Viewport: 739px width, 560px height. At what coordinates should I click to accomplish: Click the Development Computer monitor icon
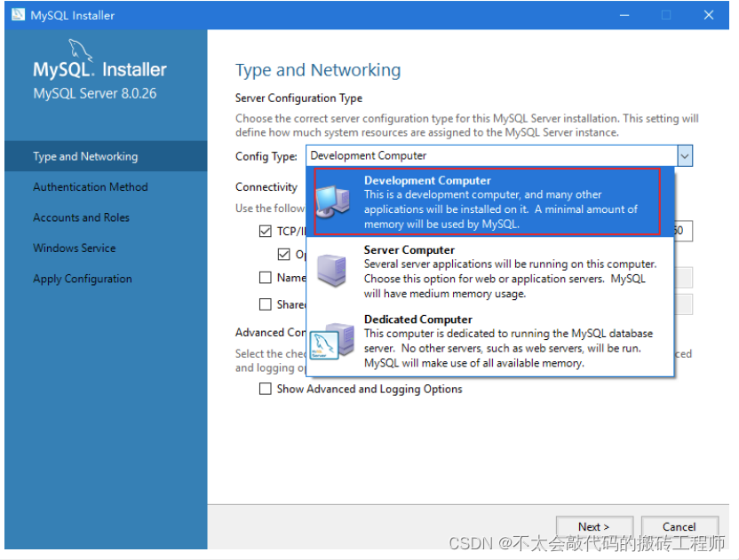click(x=333, y=201)
